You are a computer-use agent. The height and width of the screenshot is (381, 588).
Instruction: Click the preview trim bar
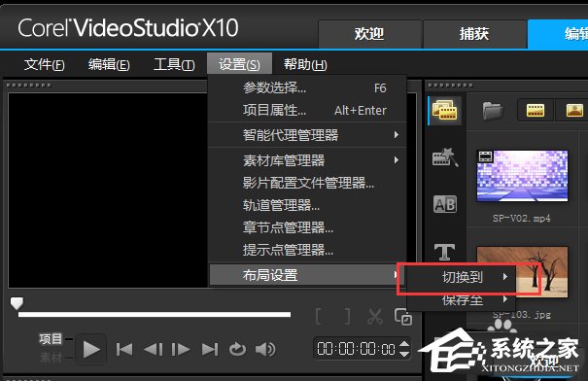pyautogui.click(x=155, y=315)
